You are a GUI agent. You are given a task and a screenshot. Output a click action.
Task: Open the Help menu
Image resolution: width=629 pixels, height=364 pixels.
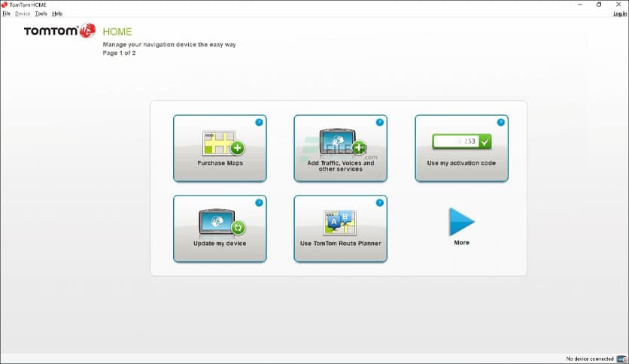tap(57, 14)
